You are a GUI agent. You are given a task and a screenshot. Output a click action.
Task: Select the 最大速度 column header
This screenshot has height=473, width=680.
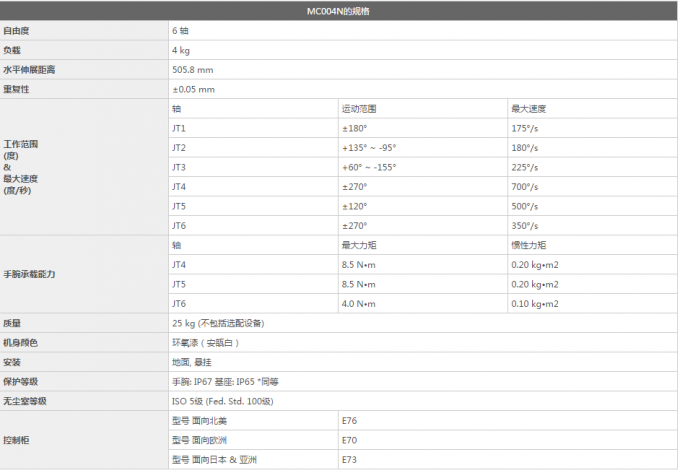coord(528,109)
